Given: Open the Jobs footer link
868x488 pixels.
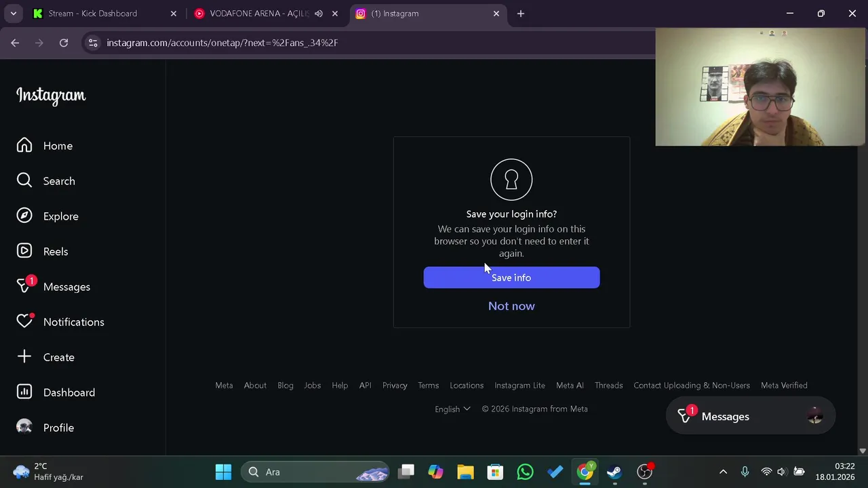Looking at the screenshot, I should 312,385.
